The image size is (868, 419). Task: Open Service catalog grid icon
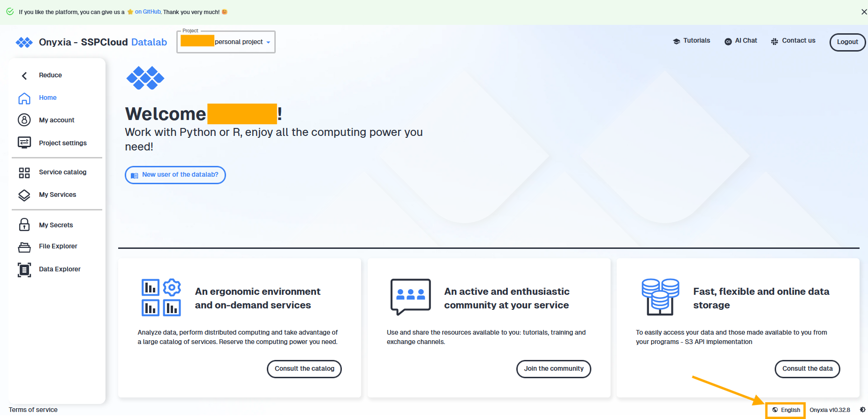24,172
